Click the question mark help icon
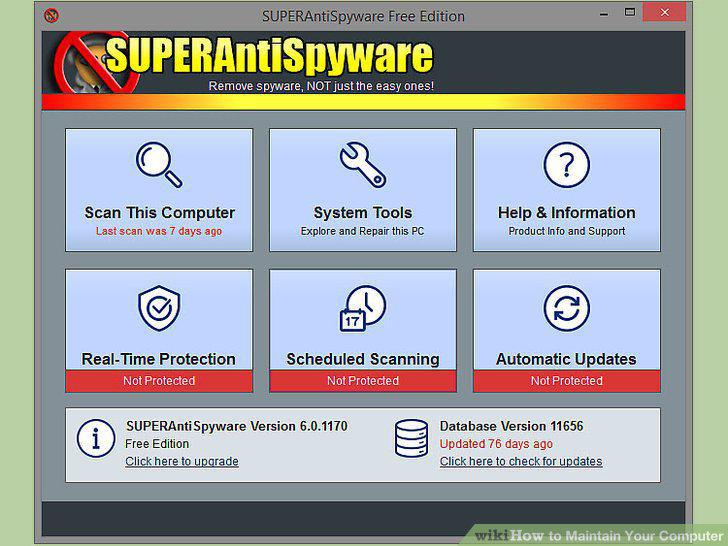Image resolution: width=728 pixels, height=546 pixels. pos(566,164)
